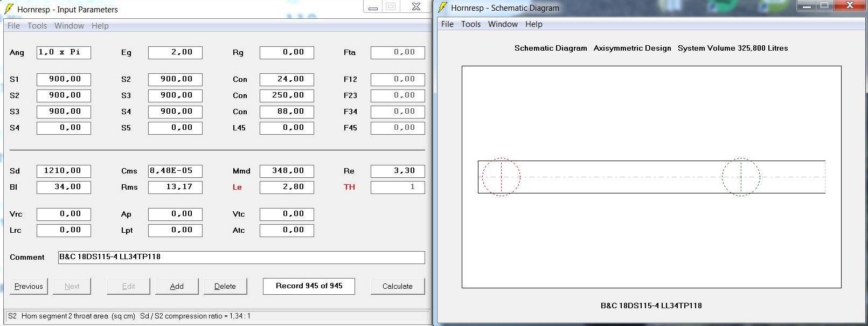Select the Con field showing 250,00

[287, 95]
